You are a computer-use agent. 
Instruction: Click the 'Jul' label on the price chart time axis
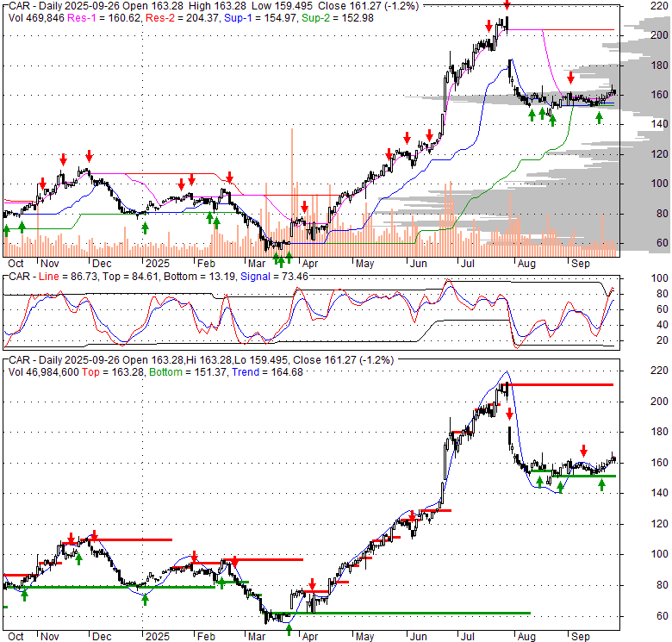(467, 264)
